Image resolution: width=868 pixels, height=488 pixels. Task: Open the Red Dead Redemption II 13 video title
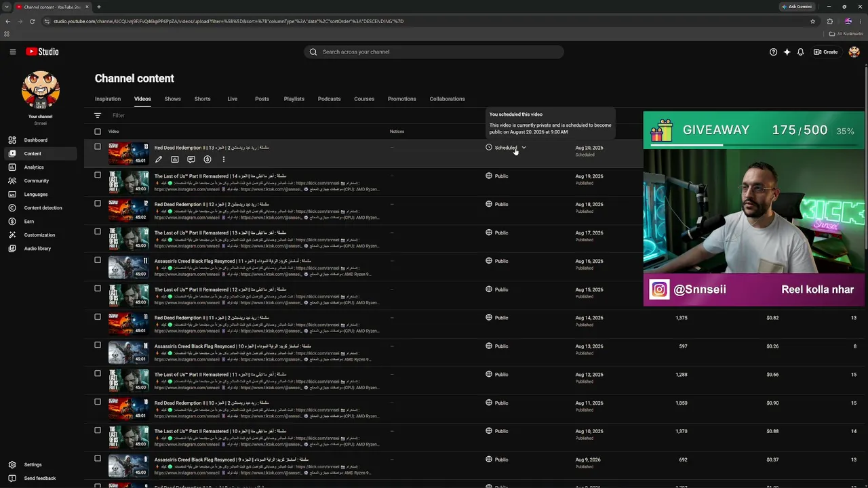212,148
